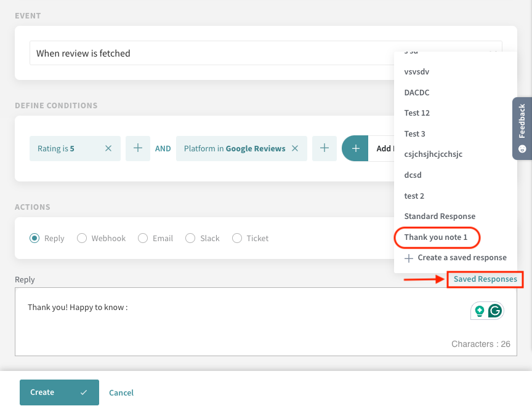Click plus icon after Rating condition
Screen dimensions: 532x414
point(138,148)
